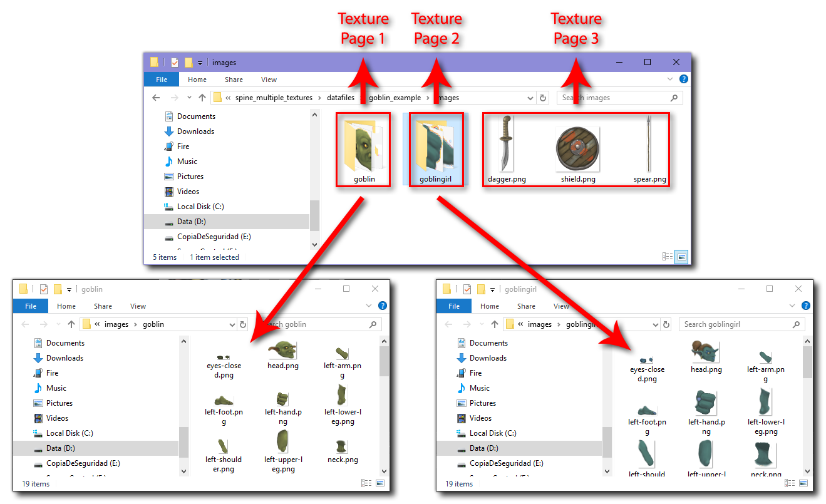This screenshot has height=504, width=826.
Task: Click the New folder icon in the goblin window title bar
Action: tap(58, 289)
